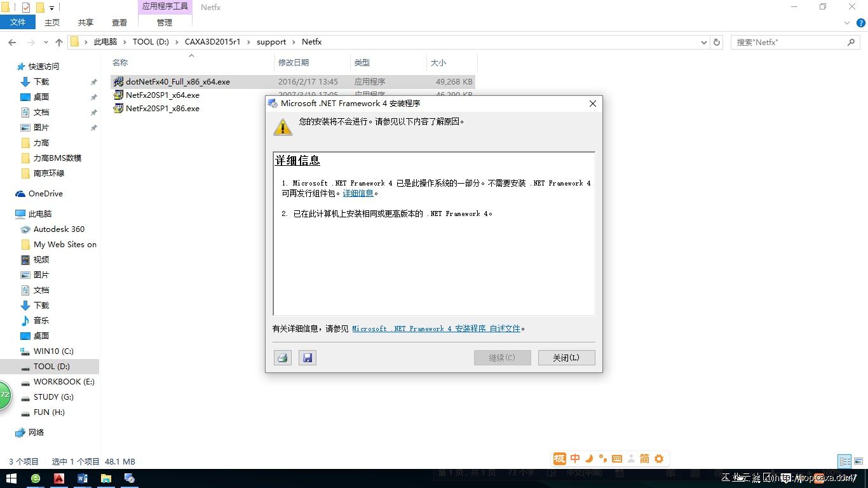The width and height of the screenshot is (868, 488).
Task: Open the File Explorer taskbar icon
Action: [106, 478]
